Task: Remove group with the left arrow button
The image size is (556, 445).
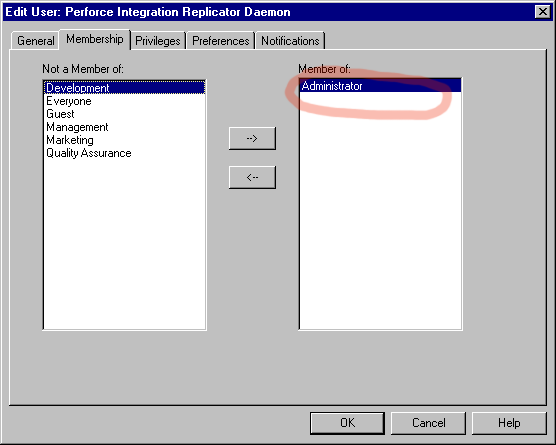Action: (x=252, y=177)
